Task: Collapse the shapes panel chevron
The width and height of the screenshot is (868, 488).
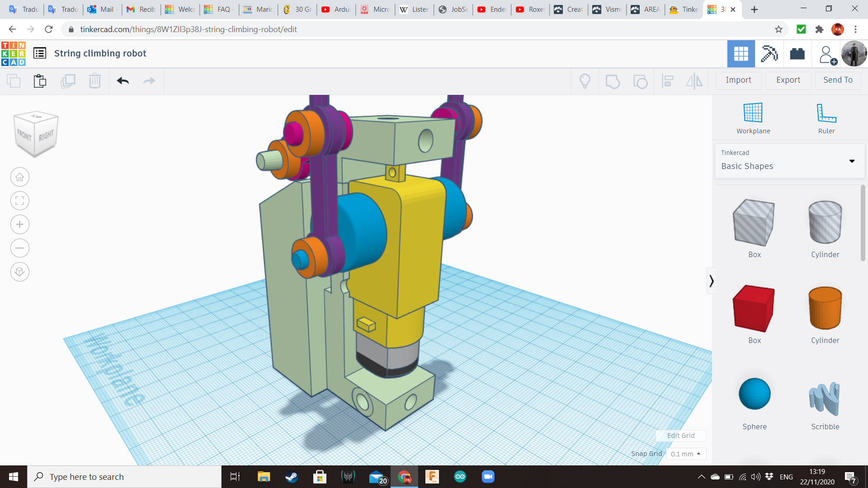Action: [x=711, y=281]
